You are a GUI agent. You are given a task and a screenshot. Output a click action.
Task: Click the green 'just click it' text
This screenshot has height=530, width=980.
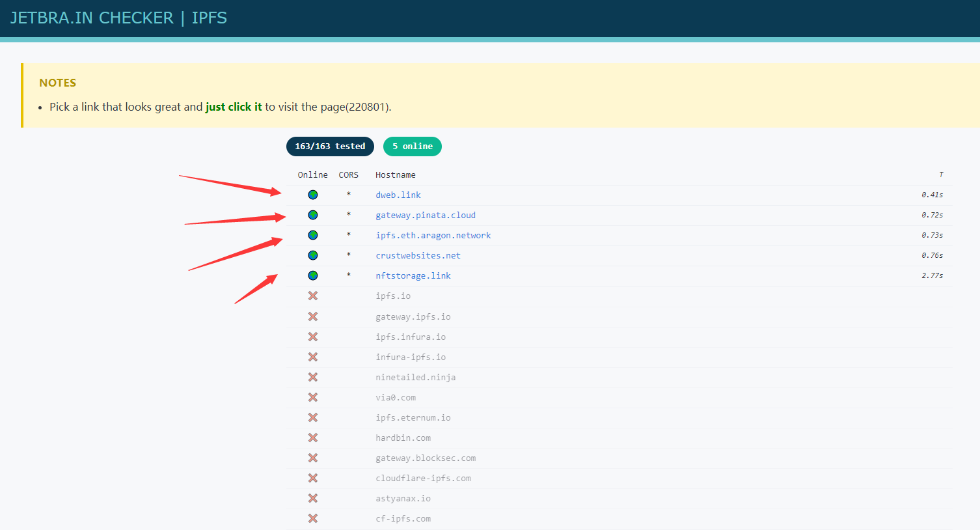[x=234, y=107]
